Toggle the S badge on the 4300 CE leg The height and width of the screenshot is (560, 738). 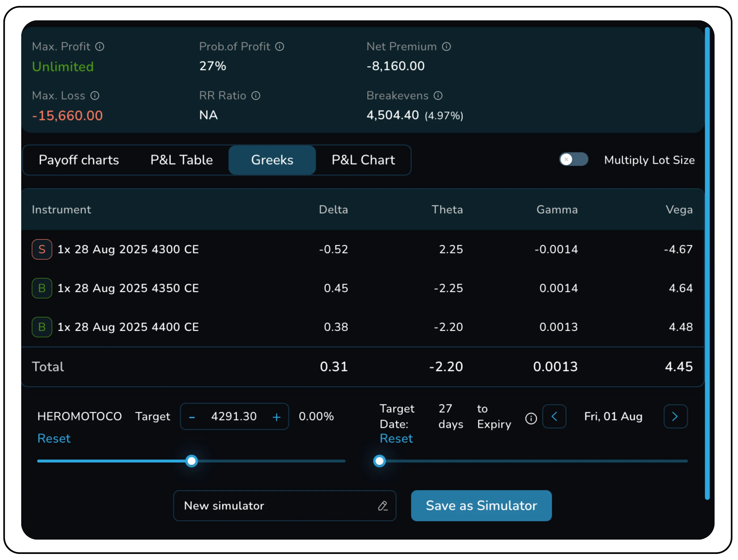click(42, 249)
